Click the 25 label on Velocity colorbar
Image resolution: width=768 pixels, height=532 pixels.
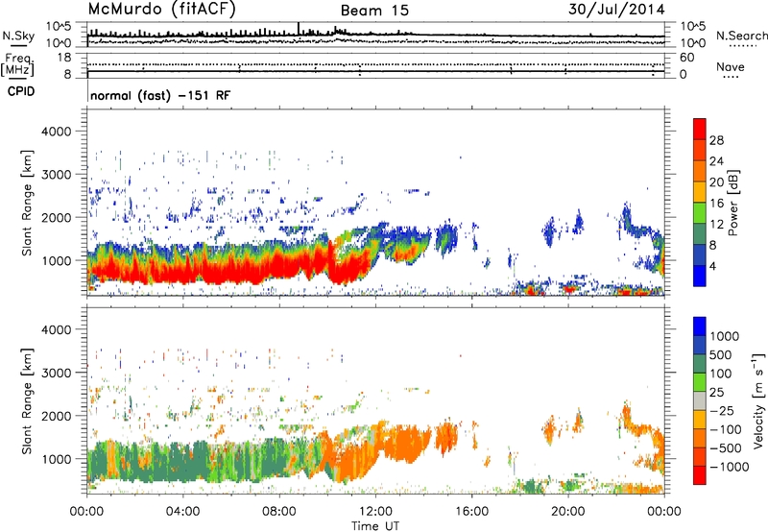coord(716,393)
